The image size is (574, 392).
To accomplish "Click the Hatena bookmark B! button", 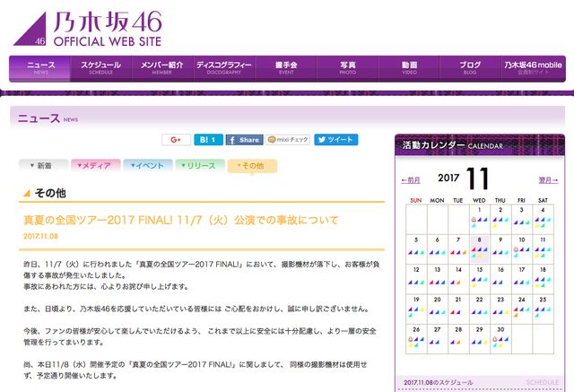I will (x=208, y=139).
